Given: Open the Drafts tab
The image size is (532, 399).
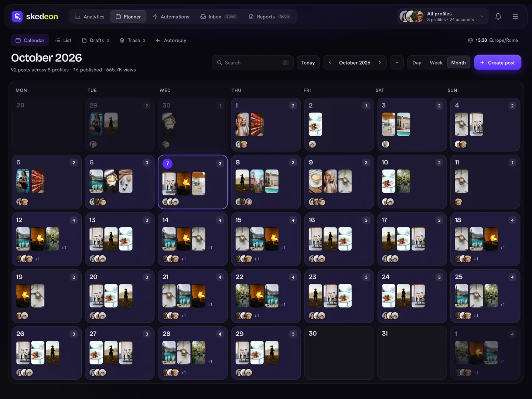Looking at the screenshot, I should [x=95, y=40].
